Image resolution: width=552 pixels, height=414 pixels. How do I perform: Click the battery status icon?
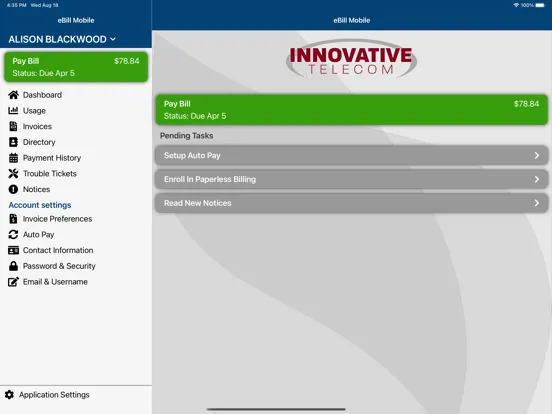pos(540,5)
